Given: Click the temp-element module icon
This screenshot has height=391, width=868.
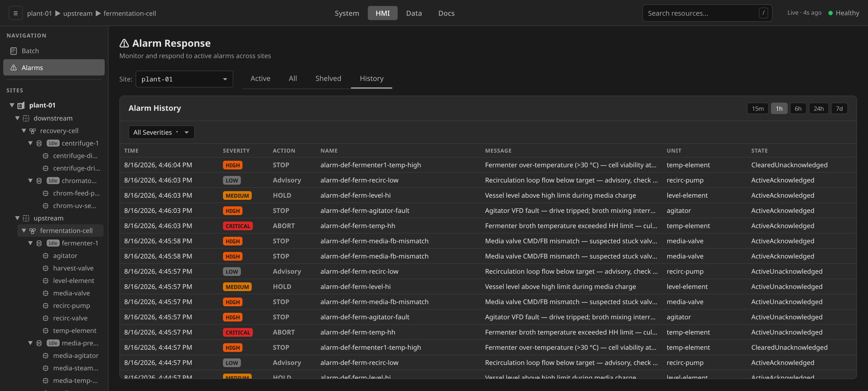Looking at the screenshot, I should (x=46, y=331).
